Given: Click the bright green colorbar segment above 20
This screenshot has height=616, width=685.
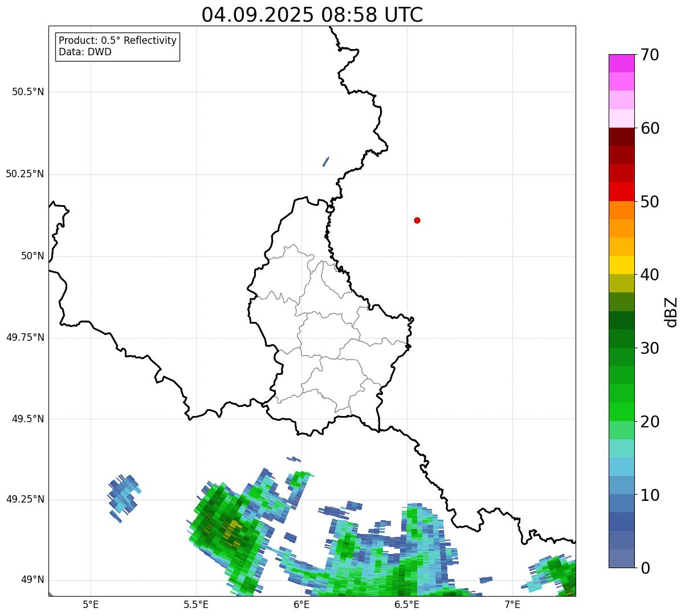Looking at the screenshot, I should tap(621, 412).
